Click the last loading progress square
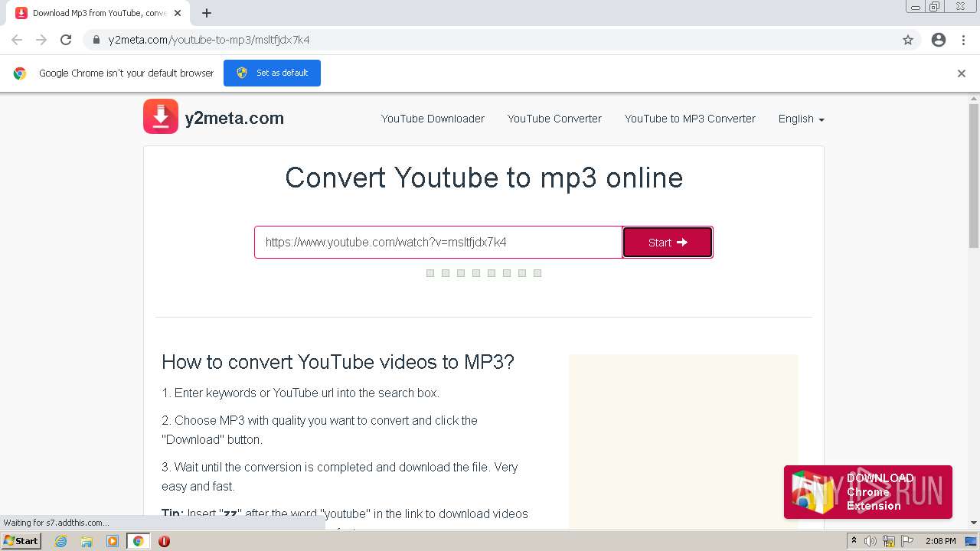This screenshot has width=980, height=551. (x=537, y=273)
